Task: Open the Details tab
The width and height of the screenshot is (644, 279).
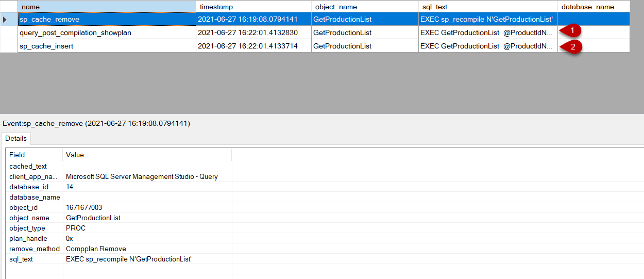Action: coord(16,139)
